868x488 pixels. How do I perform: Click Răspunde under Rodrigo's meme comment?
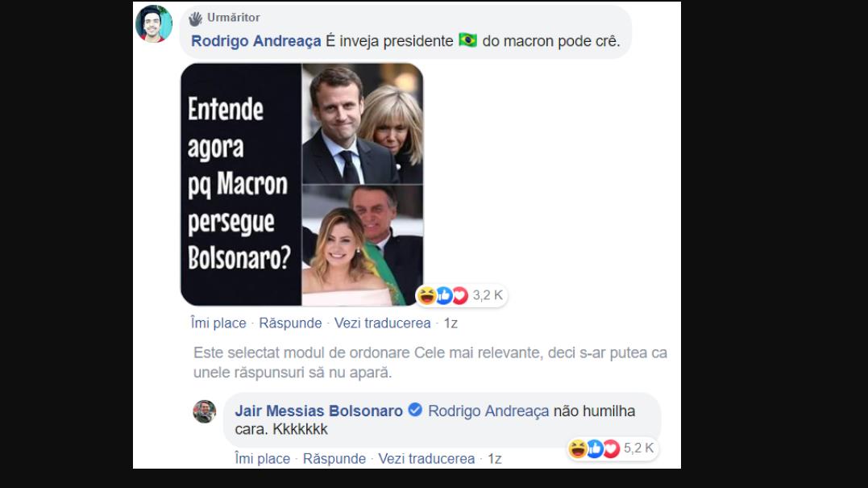coord(290,323)
